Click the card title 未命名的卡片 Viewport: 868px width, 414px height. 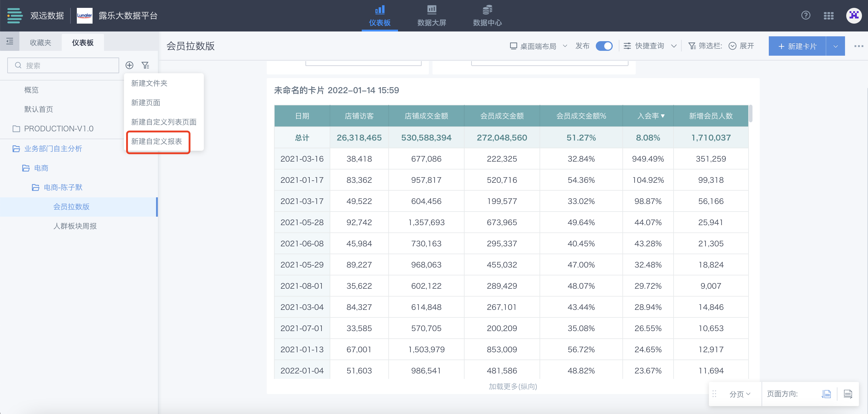336,90
